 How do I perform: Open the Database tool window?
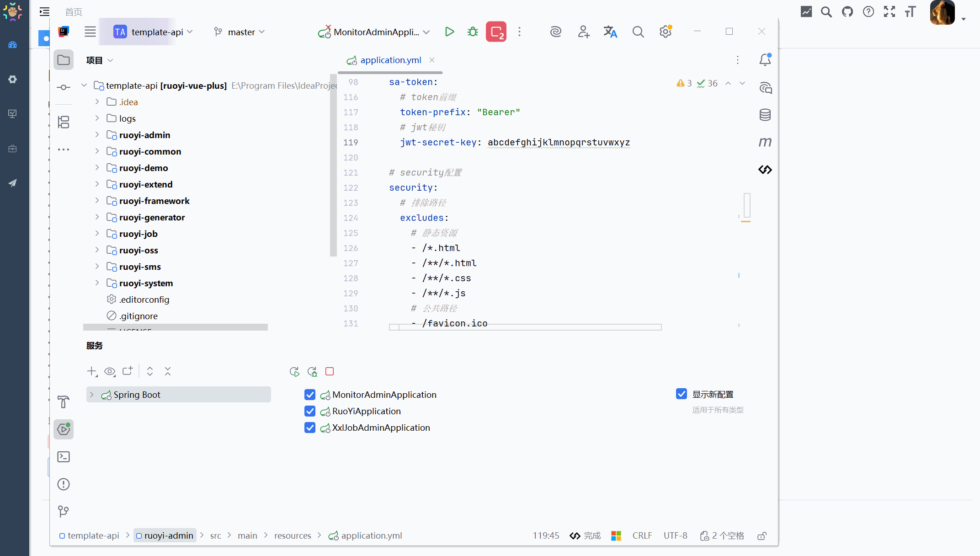(x=765, y=115)
